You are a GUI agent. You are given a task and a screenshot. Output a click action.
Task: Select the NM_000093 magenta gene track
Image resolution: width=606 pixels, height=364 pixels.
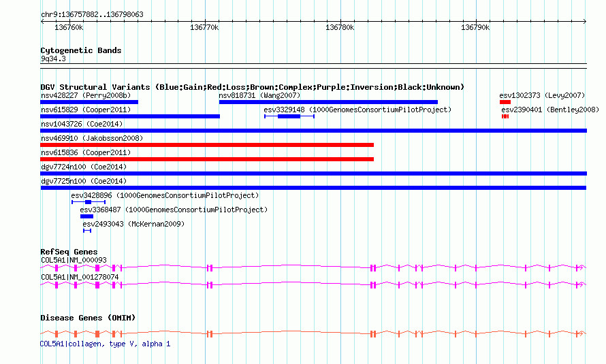[313, 267]
